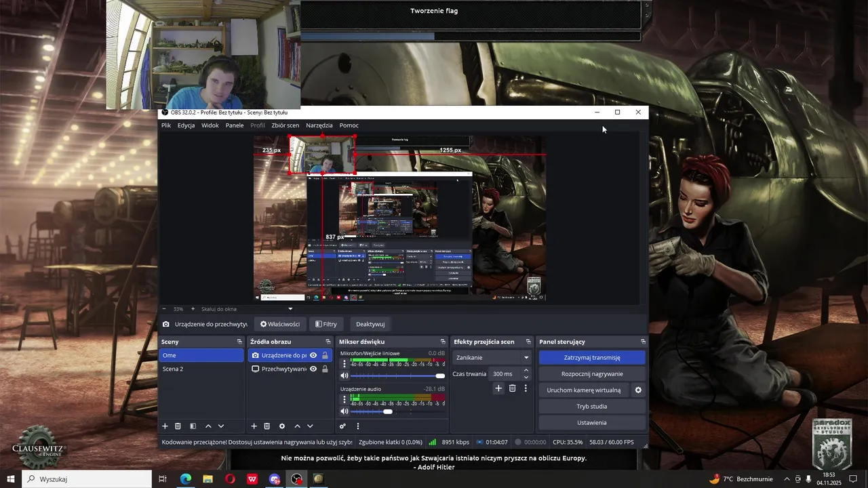Click Zatrzymaj transmisję button

pos(592,358)
